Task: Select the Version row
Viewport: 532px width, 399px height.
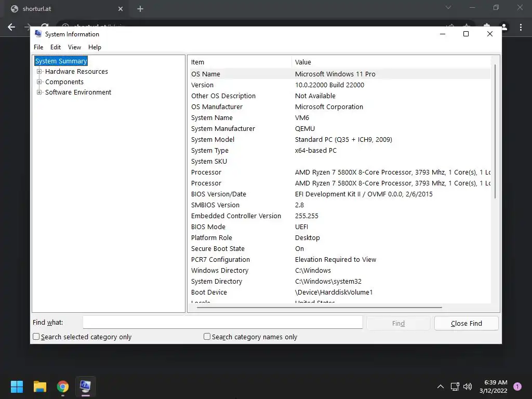Action: 340,85
